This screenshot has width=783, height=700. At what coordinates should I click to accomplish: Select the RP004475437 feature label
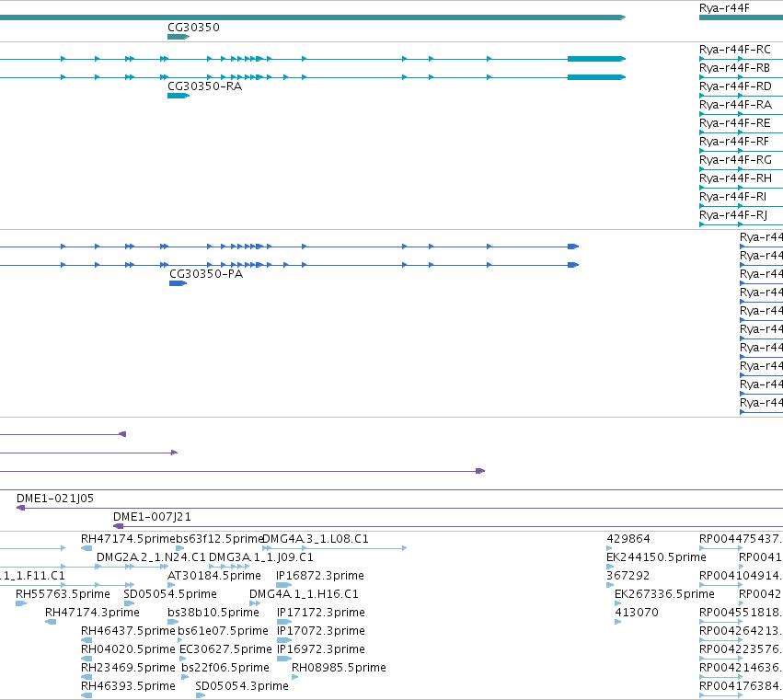pos(741,539)
